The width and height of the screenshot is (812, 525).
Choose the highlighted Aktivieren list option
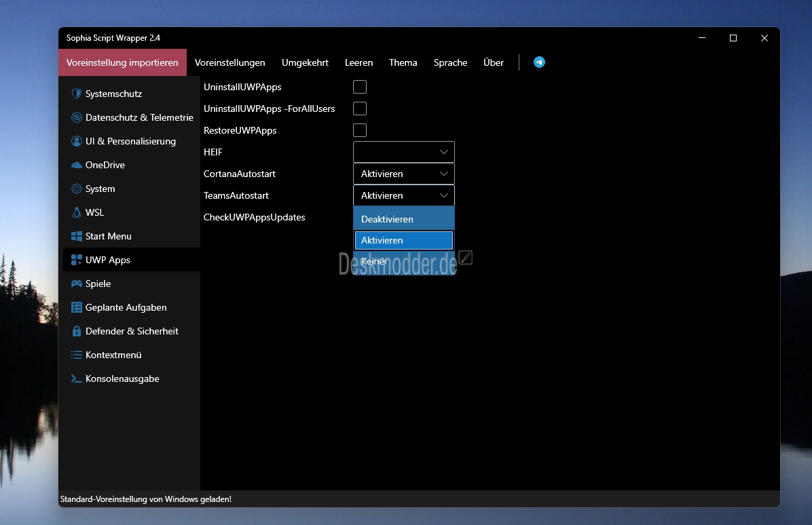[x=404, y=241]
